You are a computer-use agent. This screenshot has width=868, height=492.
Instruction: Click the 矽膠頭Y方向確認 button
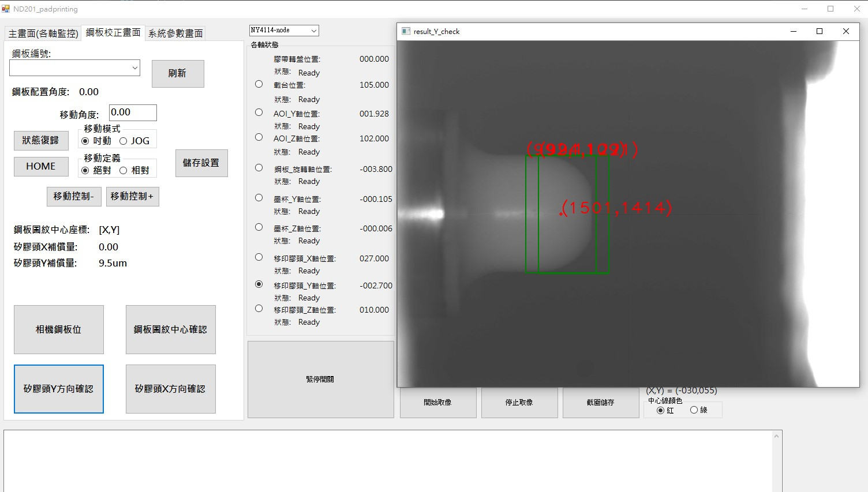(59, 389)
